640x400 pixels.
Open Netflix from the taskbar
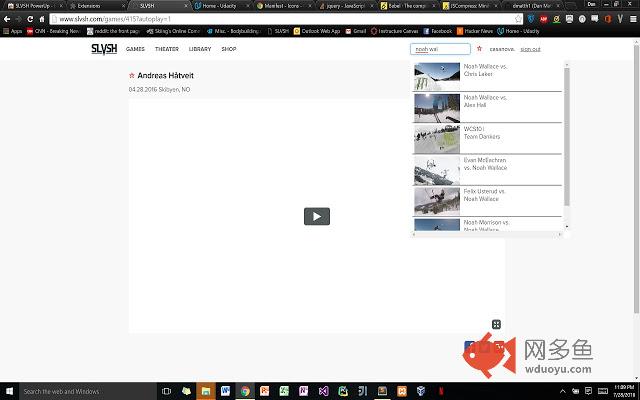tap(441, 391)
